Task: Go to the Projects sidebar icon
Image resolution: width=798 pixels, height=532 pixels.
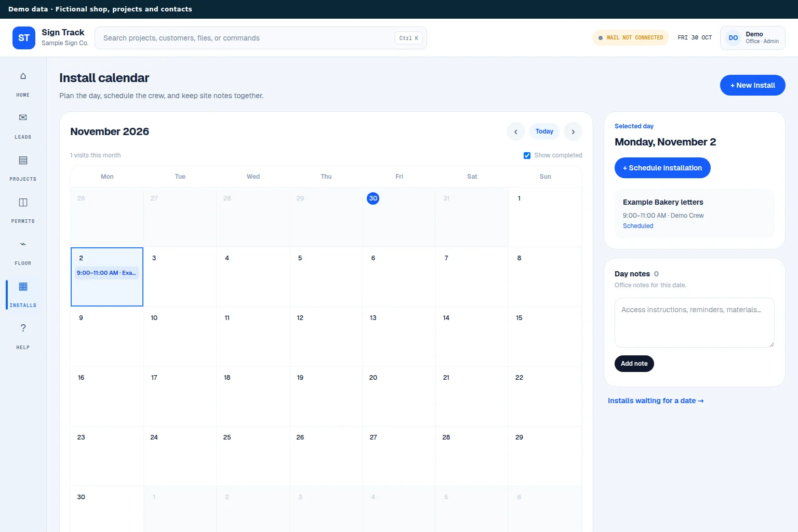Action: point(23,160)
